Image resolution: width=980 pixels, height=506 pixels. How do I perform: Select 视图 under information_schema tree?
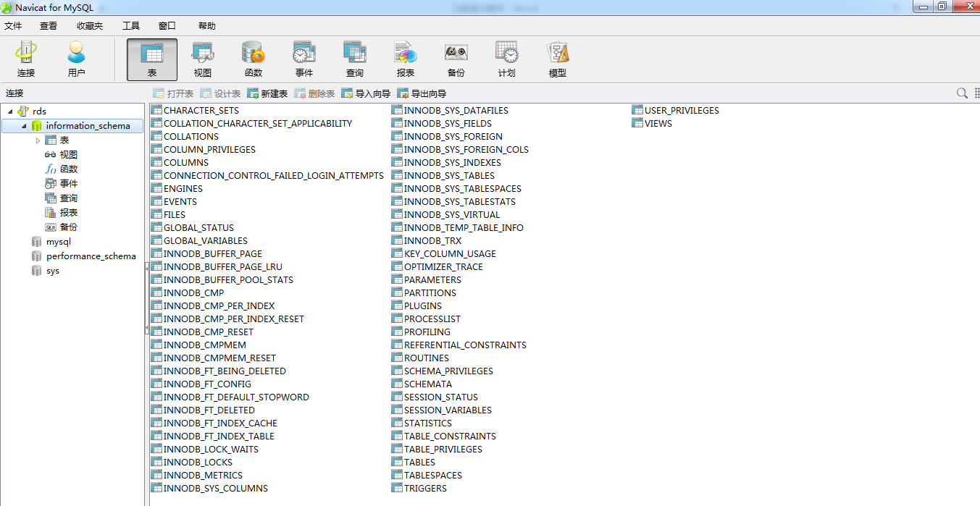click(69, 155)
